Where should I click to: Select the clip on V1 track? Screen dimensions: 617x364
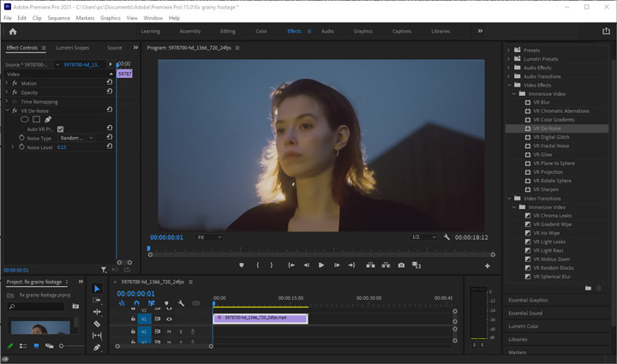(x=261, y=319)
